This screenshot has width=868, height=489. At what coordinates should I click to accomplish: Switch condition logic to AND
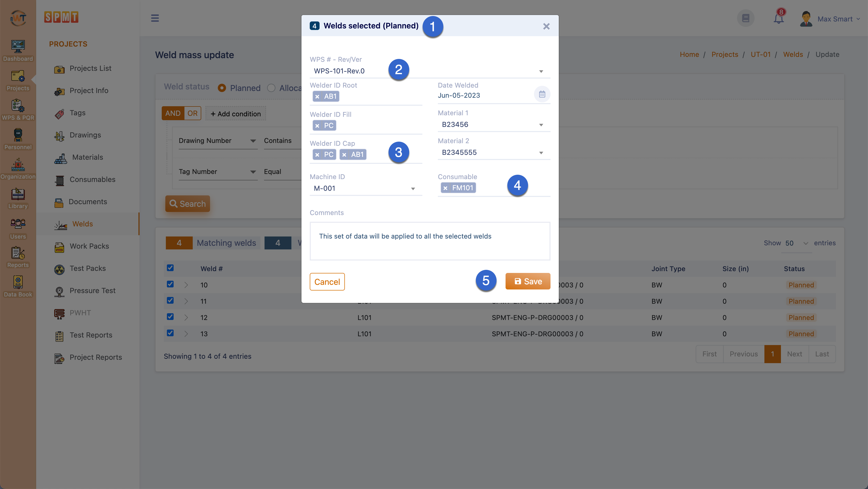(x=173, y=113)
